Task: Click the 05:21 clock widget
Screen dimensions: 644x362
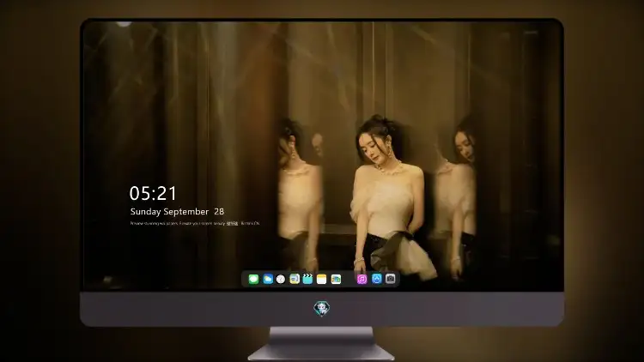Action: [153, 193]
